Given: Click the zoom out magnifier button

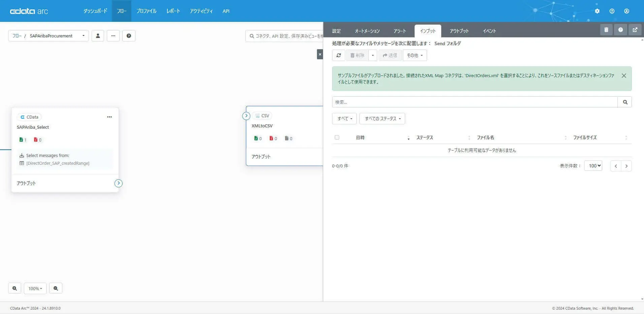Looking at the screenshot, I should point(56,288).
